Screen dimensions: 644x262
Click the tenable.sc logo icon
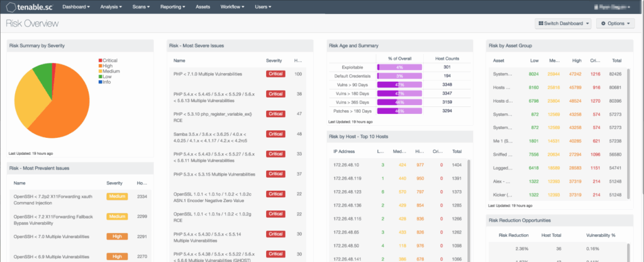(11, 7)
